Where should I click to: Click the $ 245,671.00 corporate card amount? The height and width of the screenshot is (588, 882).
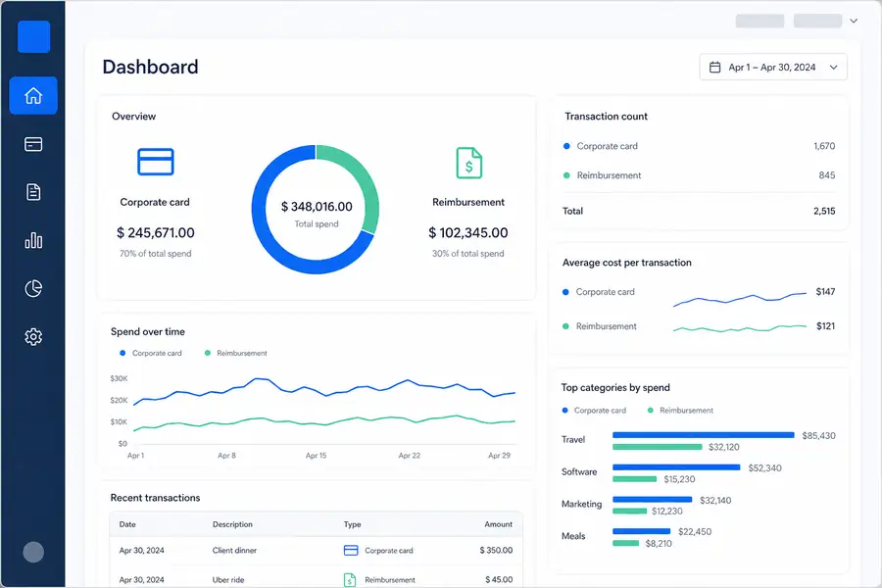tap(156, 233)
